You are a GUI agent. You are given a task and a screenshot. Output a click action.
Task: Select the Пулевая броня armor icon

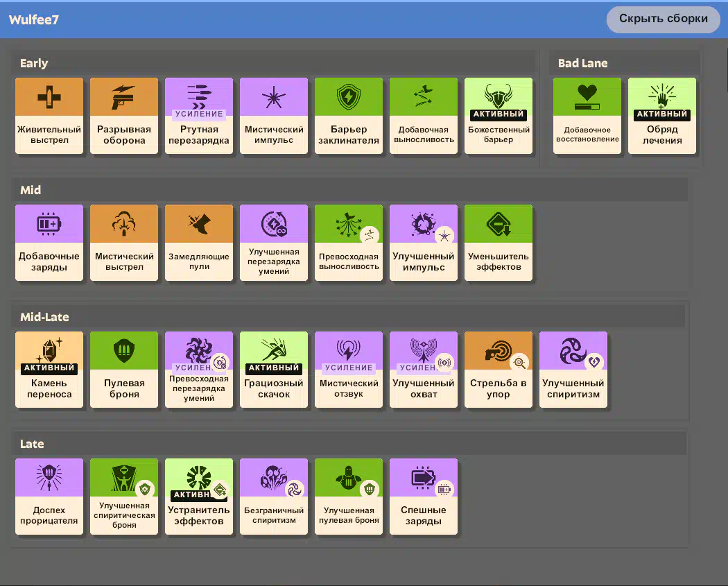point(124,351)
